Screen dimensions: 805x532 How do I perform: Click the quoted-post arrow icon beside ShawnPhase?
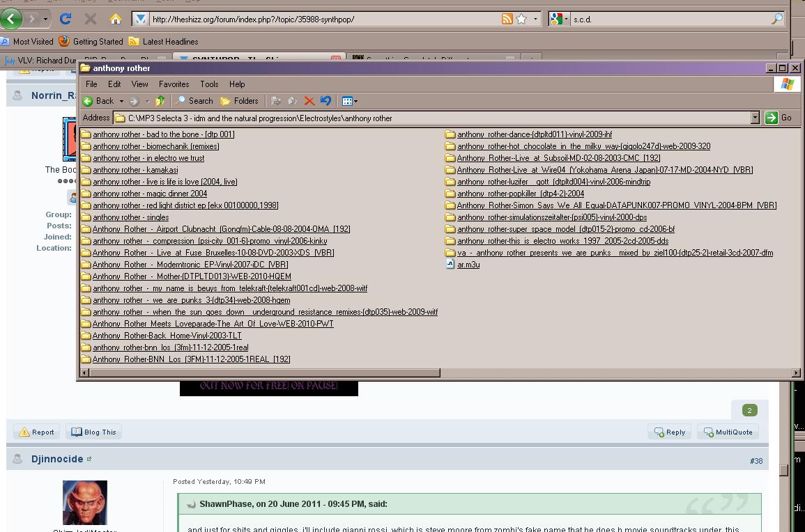tap(191, 504)
